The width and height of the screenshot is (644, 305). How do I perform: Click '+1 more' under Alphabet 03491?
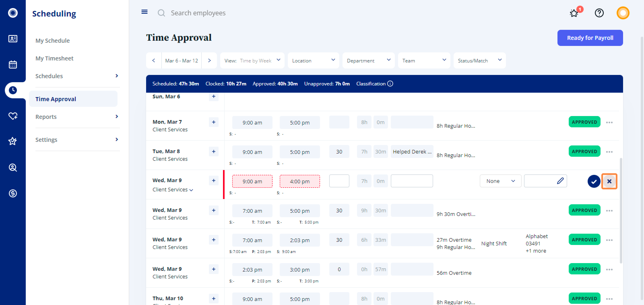[536, 251]
